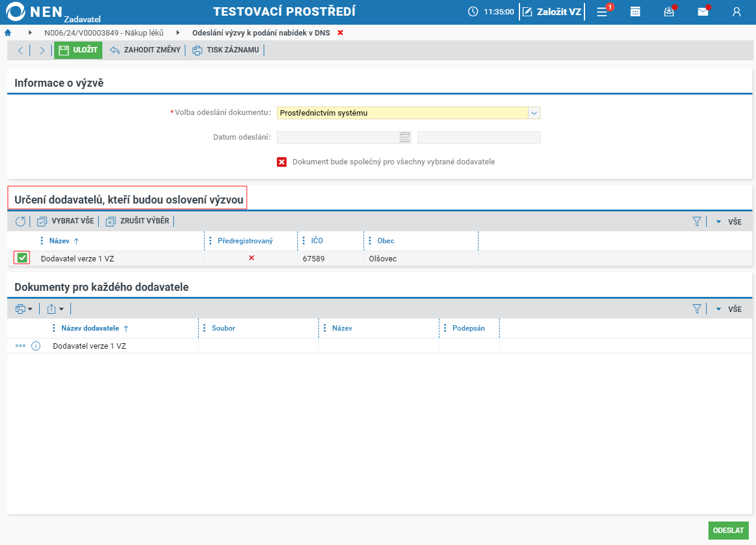The image size is (756, 545).
Task: Open the calendar picker for Datum odeslání
Action: (405, 137)
